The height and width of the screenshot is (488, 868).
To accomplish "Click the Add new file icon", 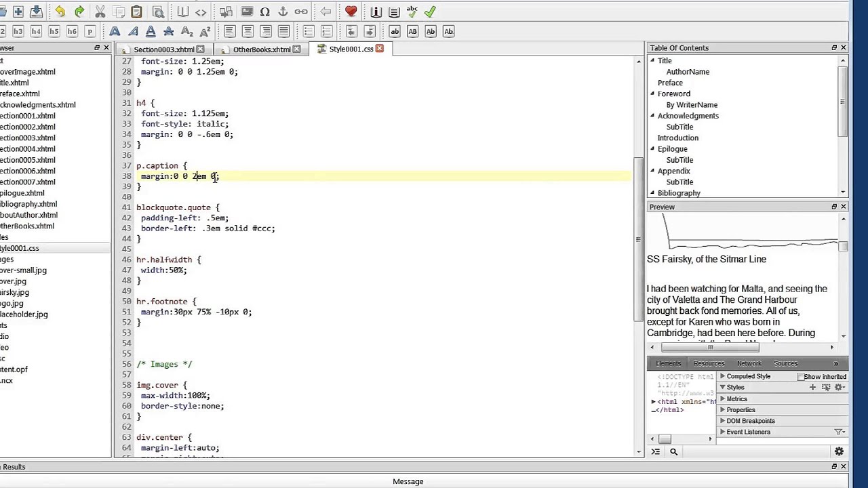I will pyautogui.click(x=18, y=12).
